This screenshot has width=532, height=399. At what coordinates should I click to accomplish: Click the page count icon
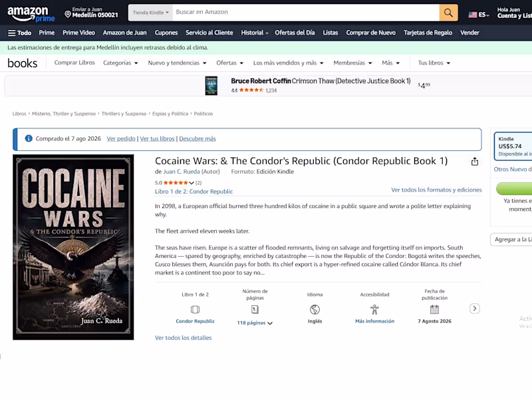click(x=255, y=309)
